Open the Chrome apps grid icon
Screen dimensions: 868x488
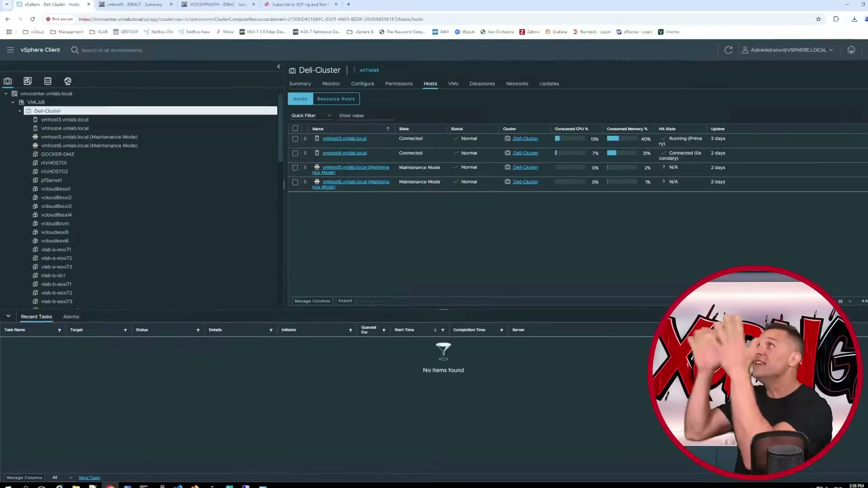[9, 32]
